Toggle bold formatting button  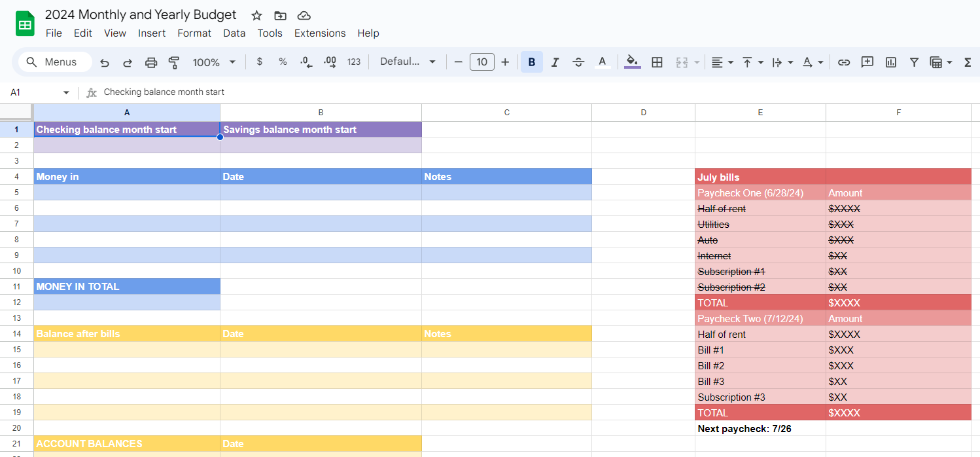click(532, 62)
